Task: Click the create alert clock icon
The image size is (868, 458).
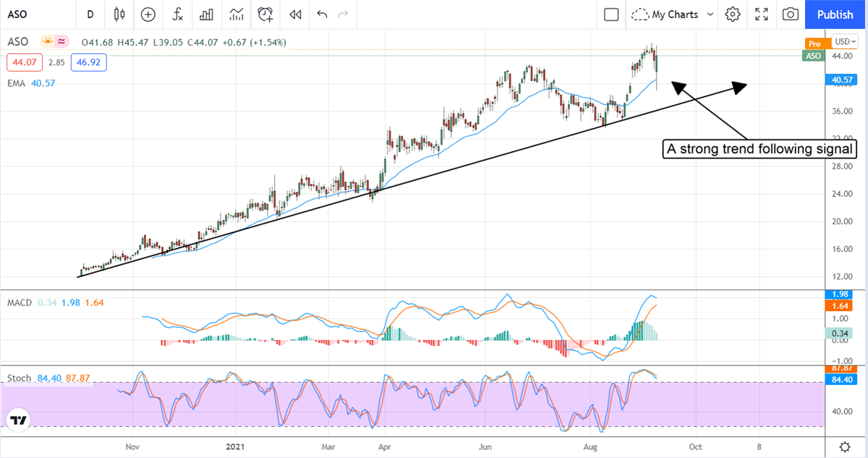Action: click(x=265, y=14)
